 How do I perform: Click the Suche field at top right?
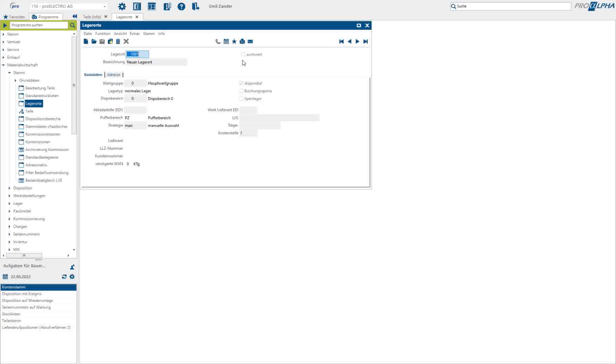[x=510, y=6]
